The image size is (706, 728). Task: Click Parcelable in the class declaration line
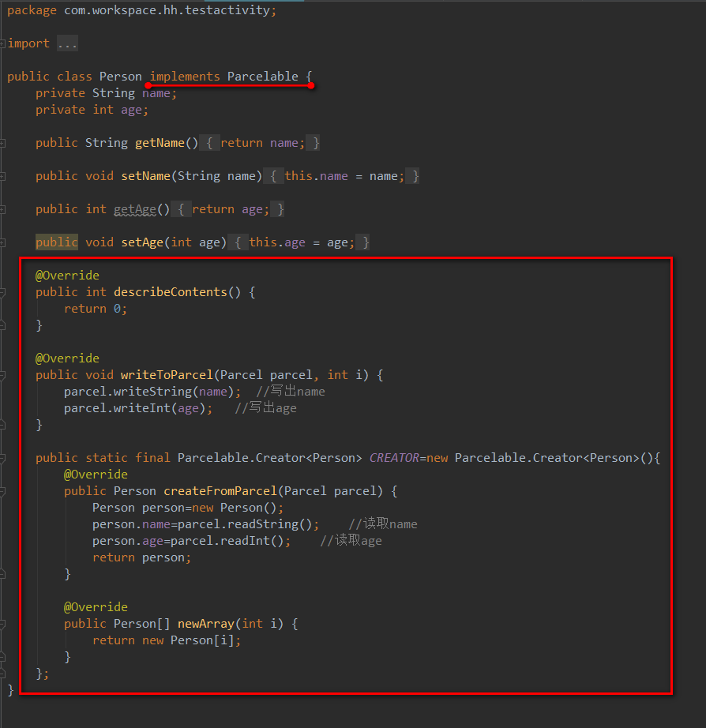pyautogui.click(x=263, y=76)
